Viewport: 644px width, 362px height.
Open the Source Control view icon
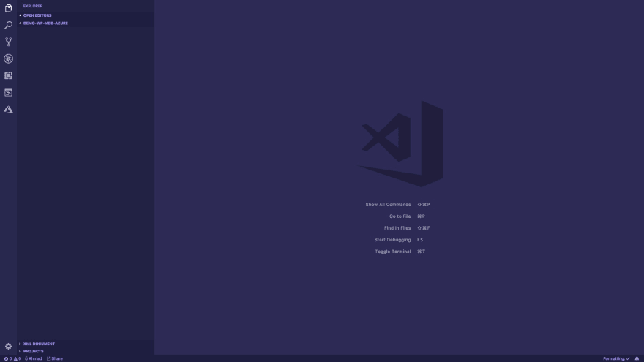(x=8, y=42)
